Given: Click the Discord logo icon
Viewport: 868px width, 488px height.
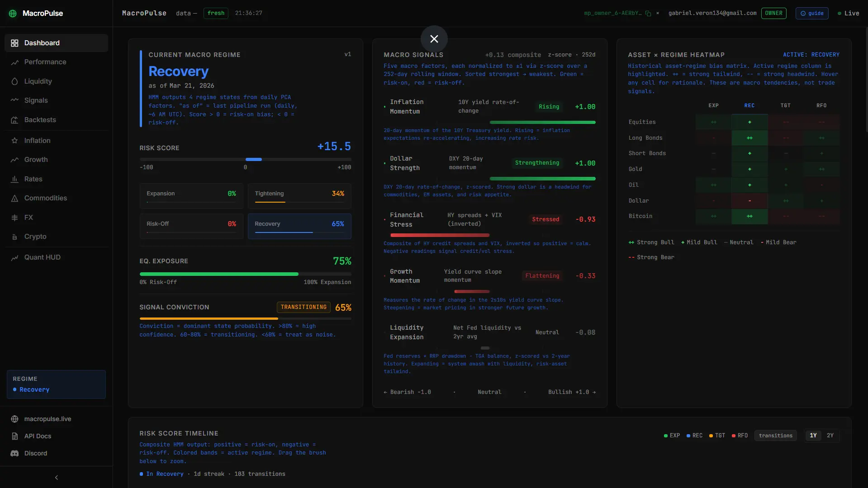Looking at the screenshot, I should [14, 454].
